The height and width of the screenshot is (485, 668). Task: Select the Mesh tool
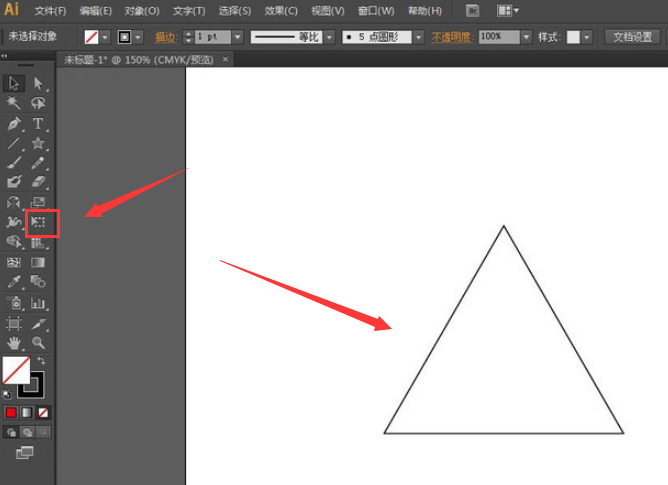[x=14, y=262]
